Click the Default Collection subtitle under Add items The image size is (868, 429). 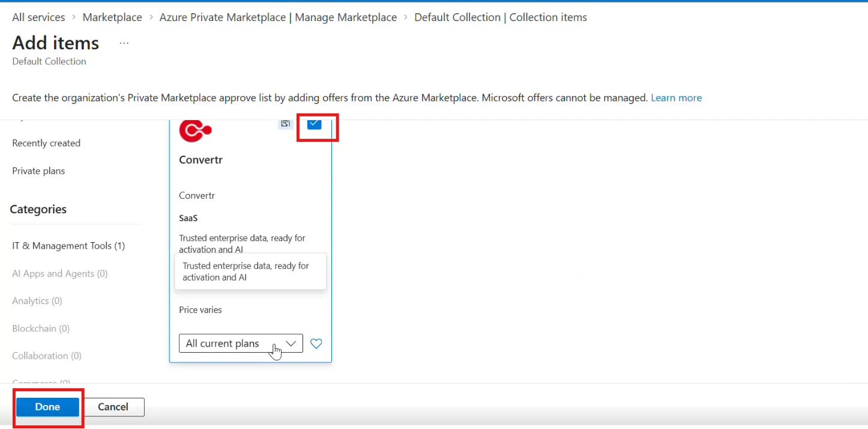click(49, 61)
